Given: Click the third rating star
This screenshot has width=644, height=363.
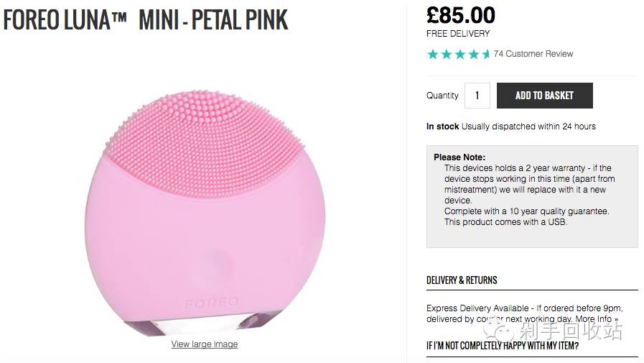Looking at the screenshot, I should [x=460, y=54].
